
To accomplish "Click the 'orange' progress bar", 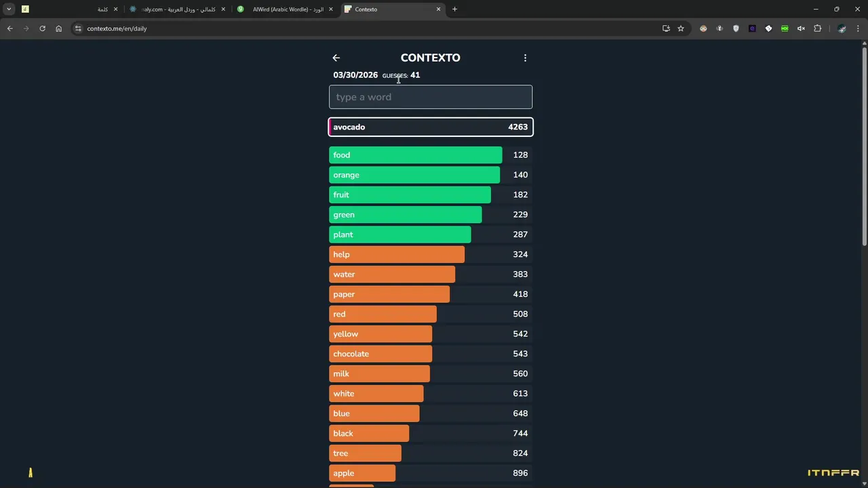I will (414, 175).
